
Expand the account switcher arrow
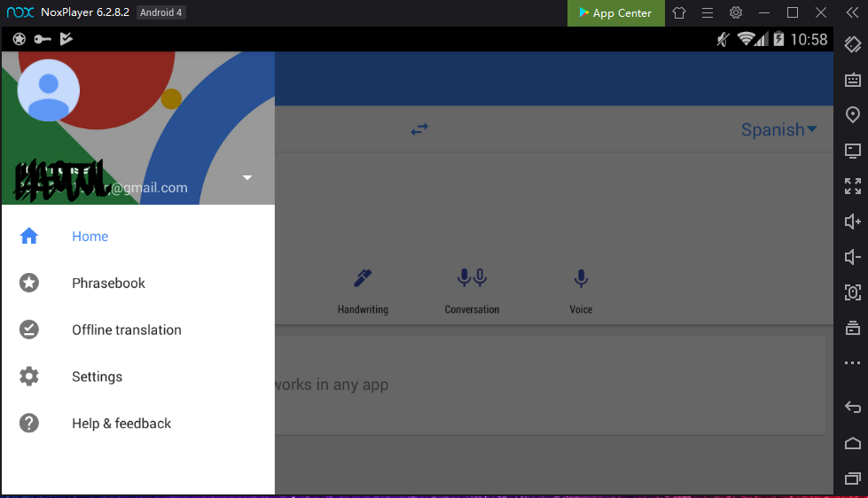247,178
